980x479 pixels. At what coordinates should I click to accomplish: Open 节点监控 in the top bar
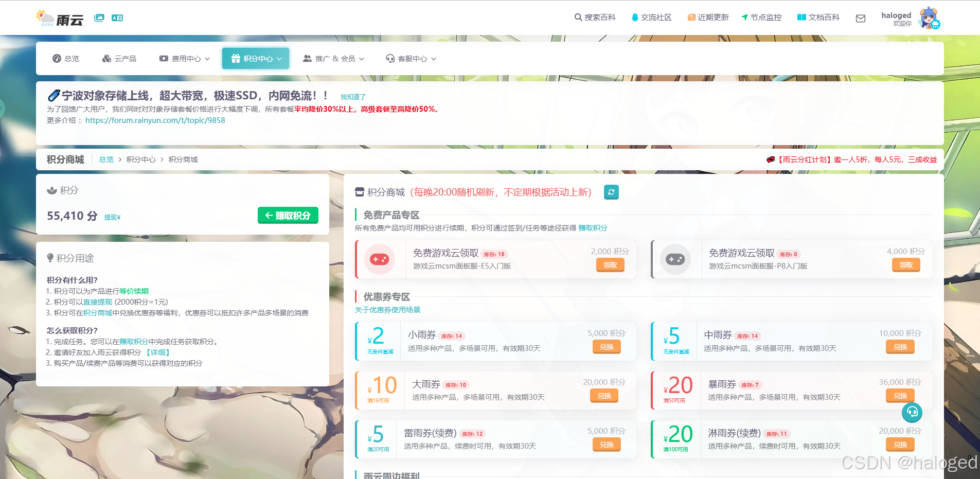761,17
